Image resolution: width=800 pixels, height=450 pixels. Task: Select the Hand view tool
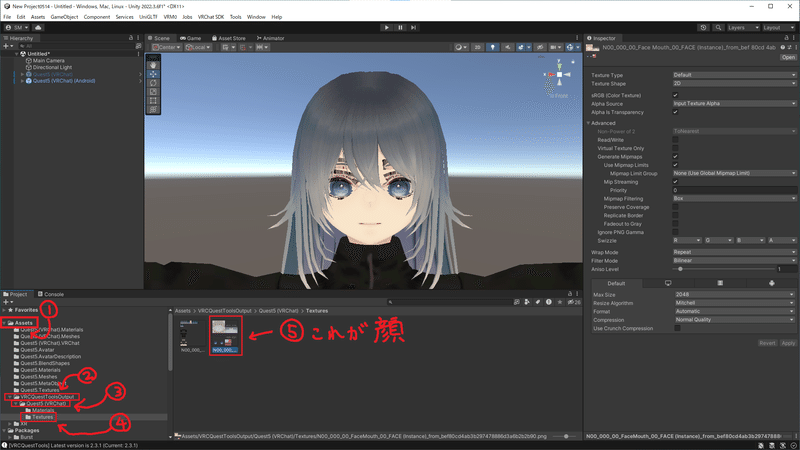(153, 65)
